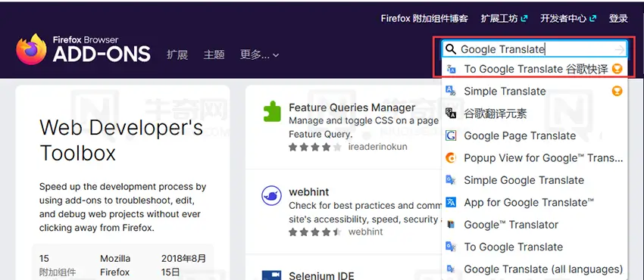
Task: Click the Google Translator suggestion icon
Action: 451,225
